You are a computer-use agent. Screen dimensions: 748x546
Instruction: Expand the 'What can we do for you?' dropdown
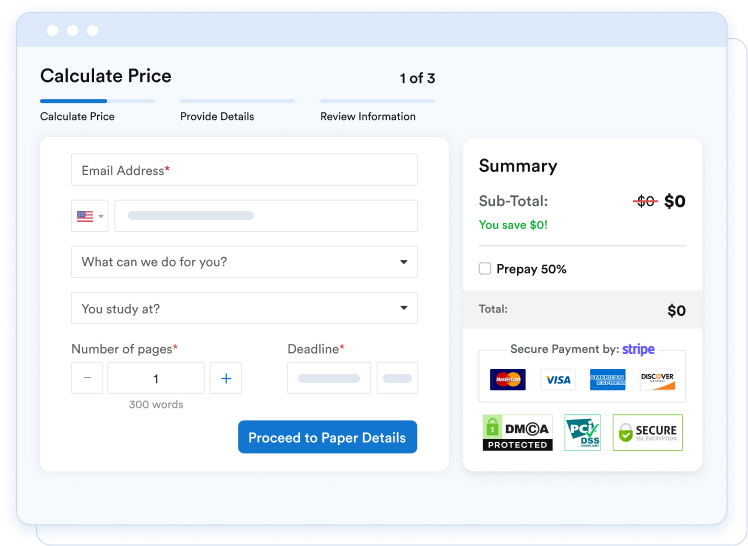pyautogui.click(x=244, y=262)
